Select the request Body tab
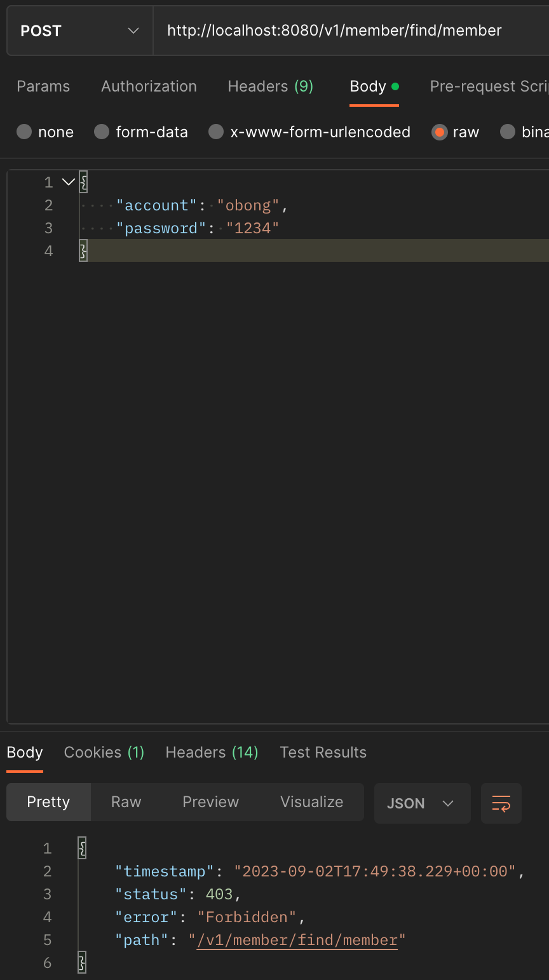The width and height of the screenshot is (549, 980). (374, 86)
